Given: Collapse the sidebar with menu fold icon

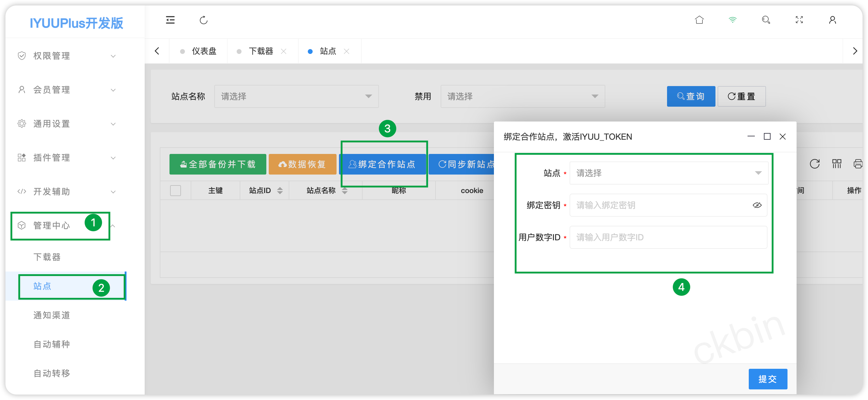Looking at the screenshot, I should [x=170, y=20].
